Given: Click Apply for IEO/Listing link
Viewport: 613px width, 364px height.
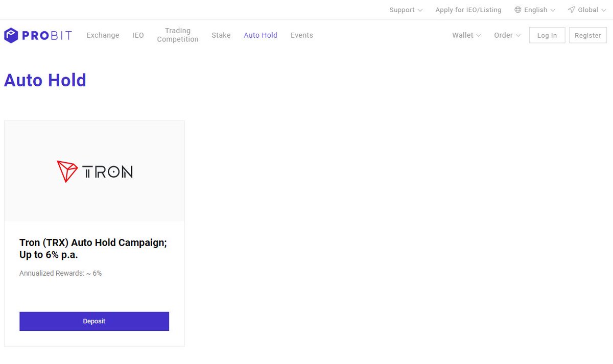Looking at the screenshot, I should tap(468, 10).
